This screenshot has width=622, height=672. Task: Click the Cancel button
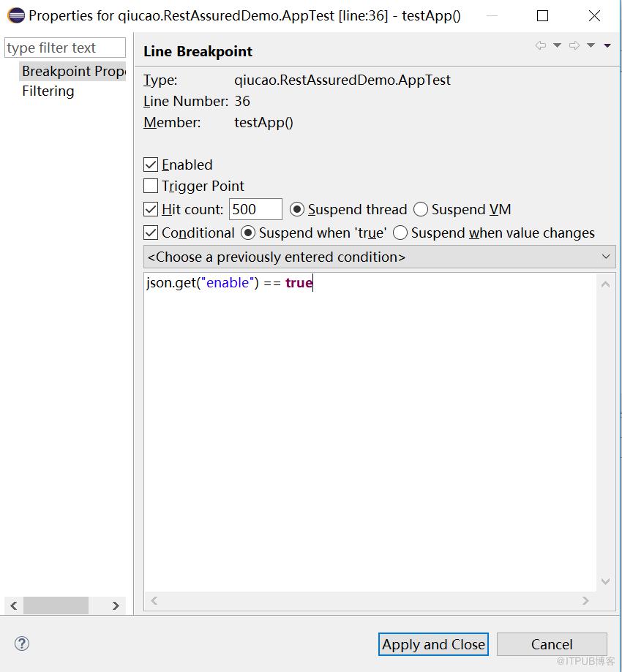click(x=552, y=644)
